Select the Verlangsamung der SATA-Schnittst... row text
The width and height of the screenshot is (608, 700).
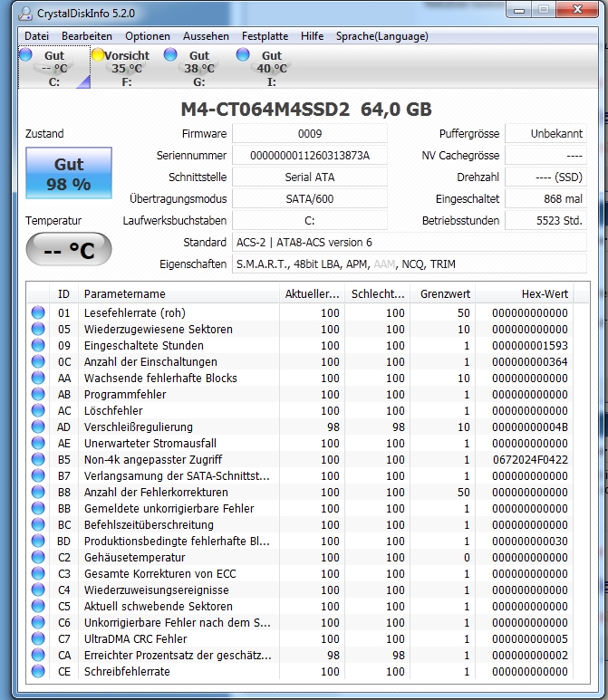point(177,476)
